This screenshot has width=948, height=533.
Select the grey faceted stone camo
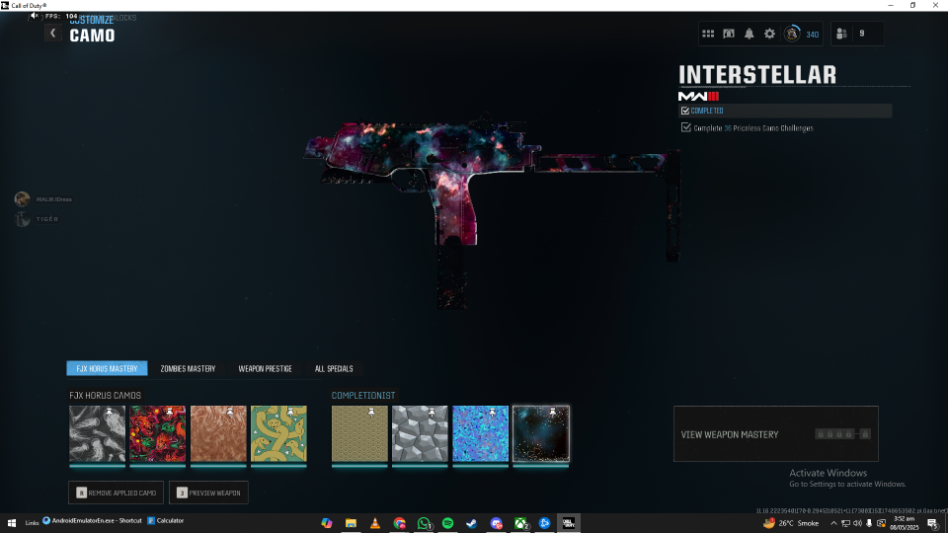tap(420, 434)
